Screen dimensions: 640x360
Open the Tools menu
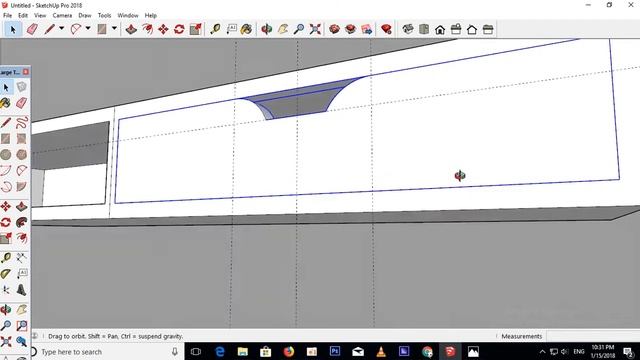[x=104, y=16]
